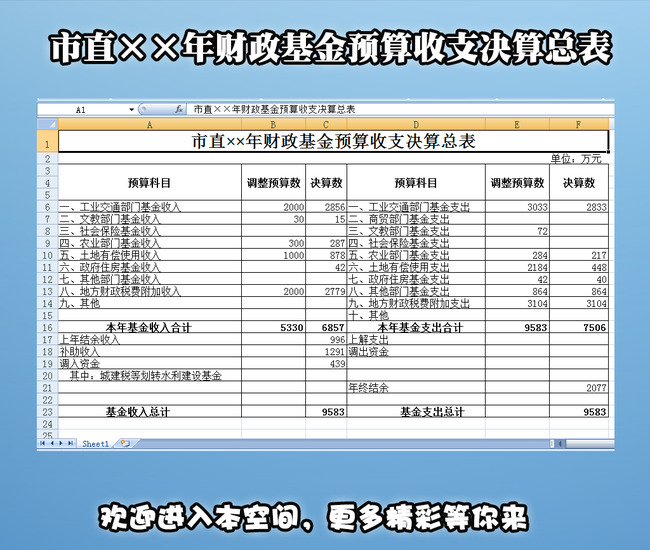Click the formula bar text field
650x550 pixels.
pos(400,109)
